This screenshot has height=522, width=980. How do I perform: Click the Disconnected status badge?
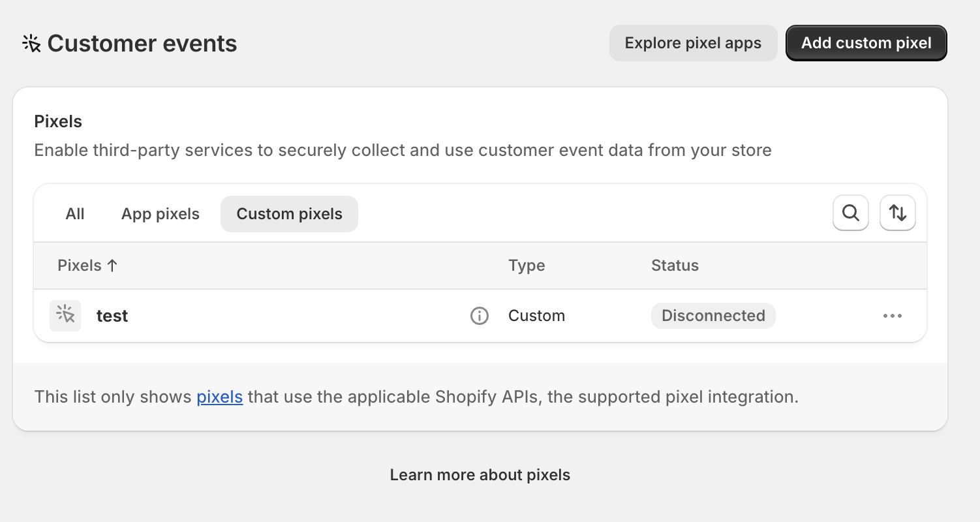[x=712, y=316]
